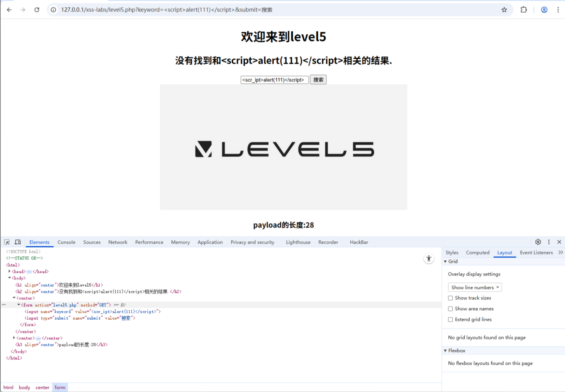
Task: Open the DevTools three-dot menu
Action: 549,242
